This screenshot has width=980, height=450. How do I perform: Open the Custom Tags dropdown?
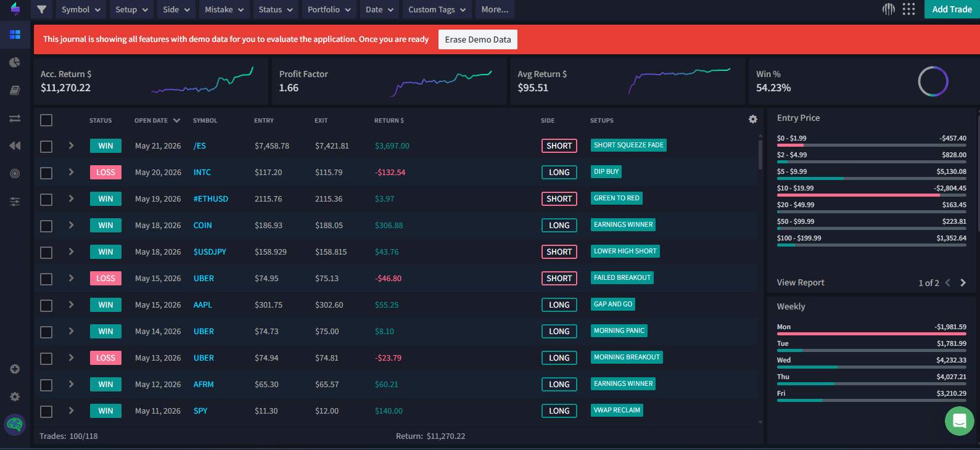point(437,9)
